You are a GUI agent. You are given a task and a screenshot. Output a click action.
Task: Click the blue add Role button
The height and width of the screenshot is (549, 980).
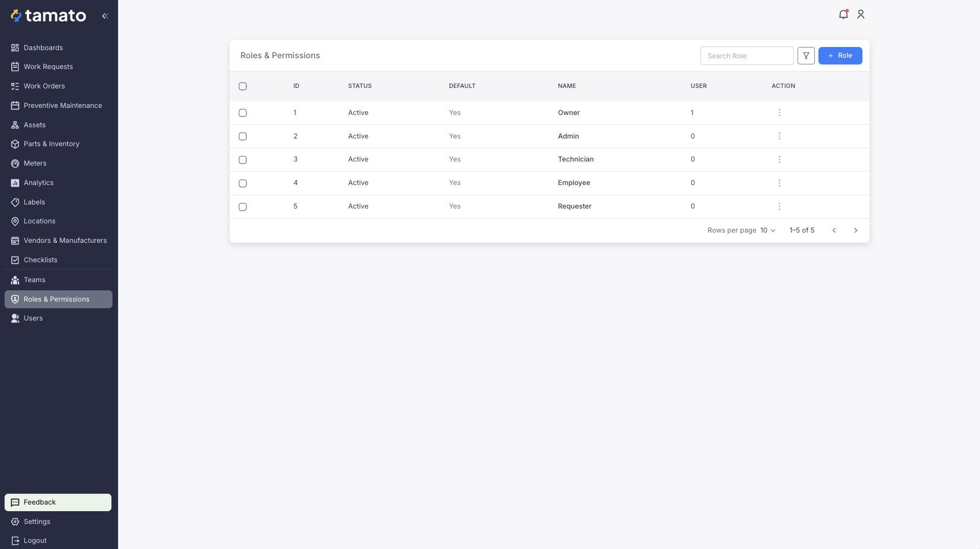[x=840, y=56]
